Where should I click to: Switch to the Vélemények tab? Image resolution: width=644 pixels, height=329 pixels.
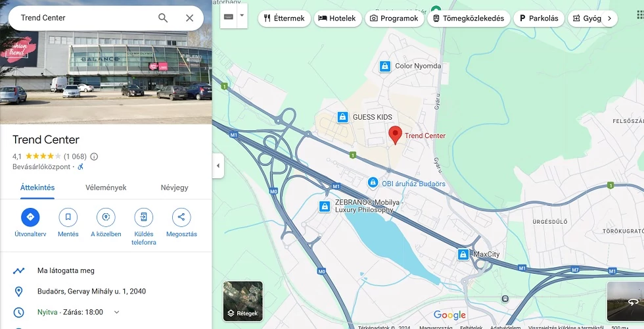(106, 188)
